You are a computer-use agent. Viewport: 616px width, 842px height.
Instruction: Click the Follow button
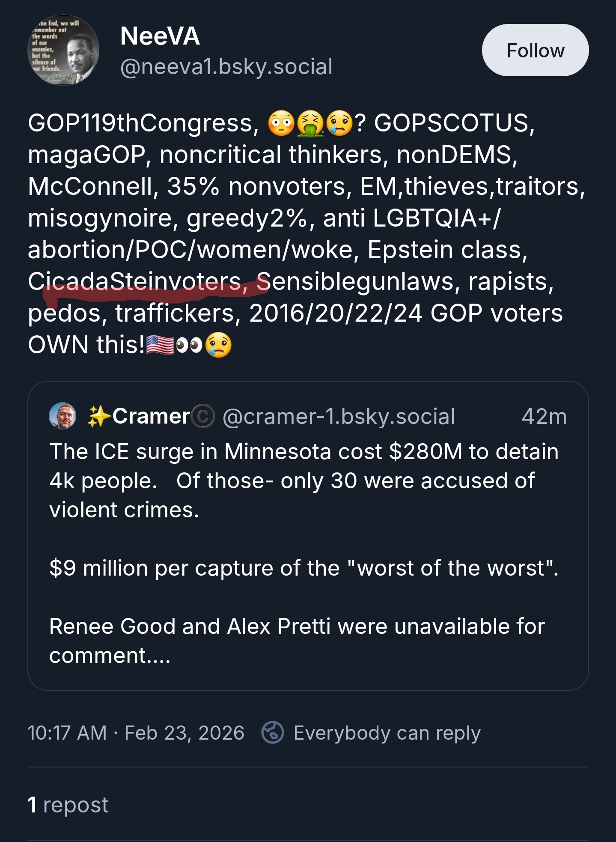coord(535,51)
